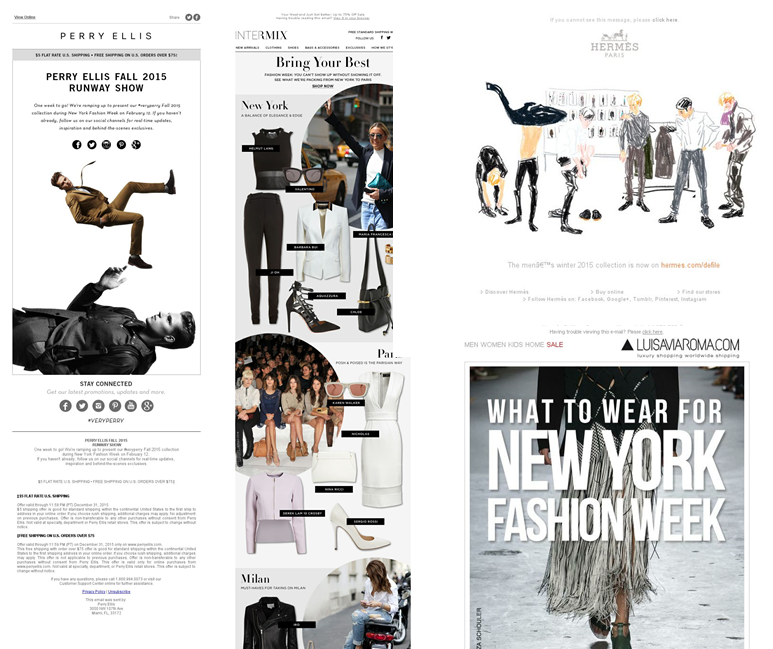Click Facebook share icon in Perry Ellis header

point(197,17)
